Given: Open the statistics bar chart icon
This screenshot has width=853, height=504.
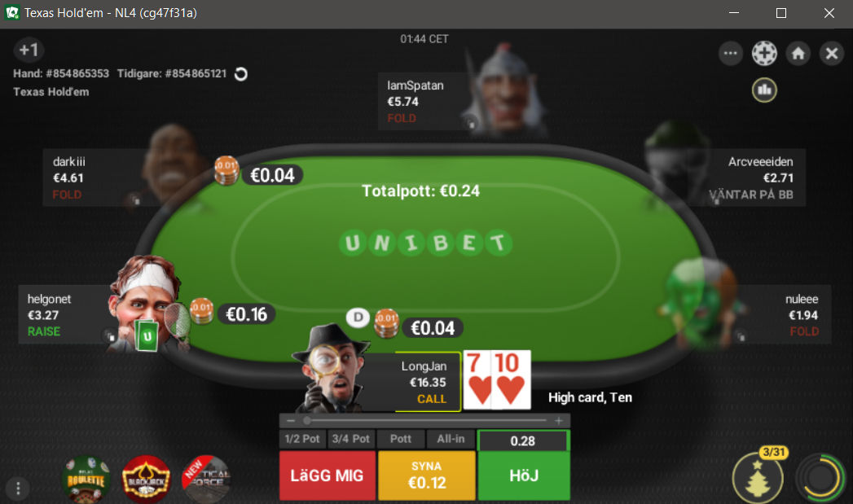Looking at the screenshot, I should (x=764, y=90).
